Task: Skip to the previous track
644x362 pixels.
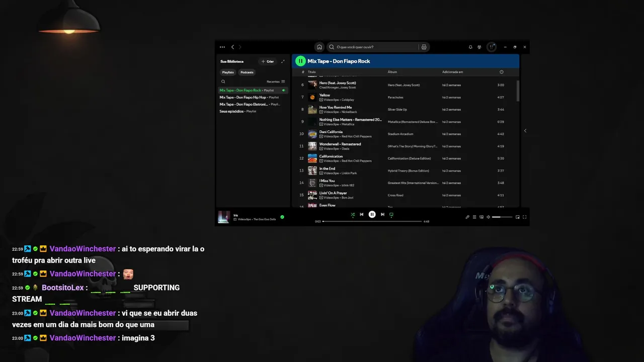Action: [361, 215]
